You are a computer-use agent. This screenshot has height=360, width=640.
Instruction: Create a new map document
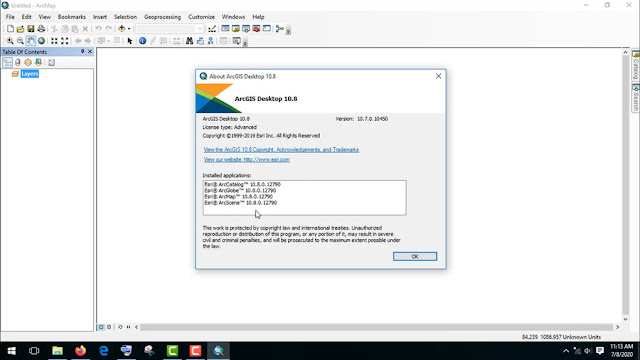pos(10,29)
